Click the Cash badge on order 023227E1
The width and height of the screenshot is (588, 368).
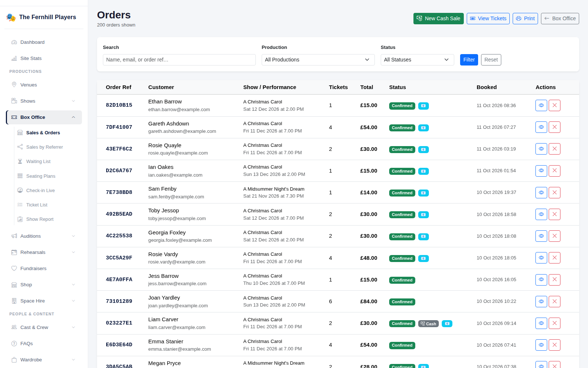coord(429,324)
